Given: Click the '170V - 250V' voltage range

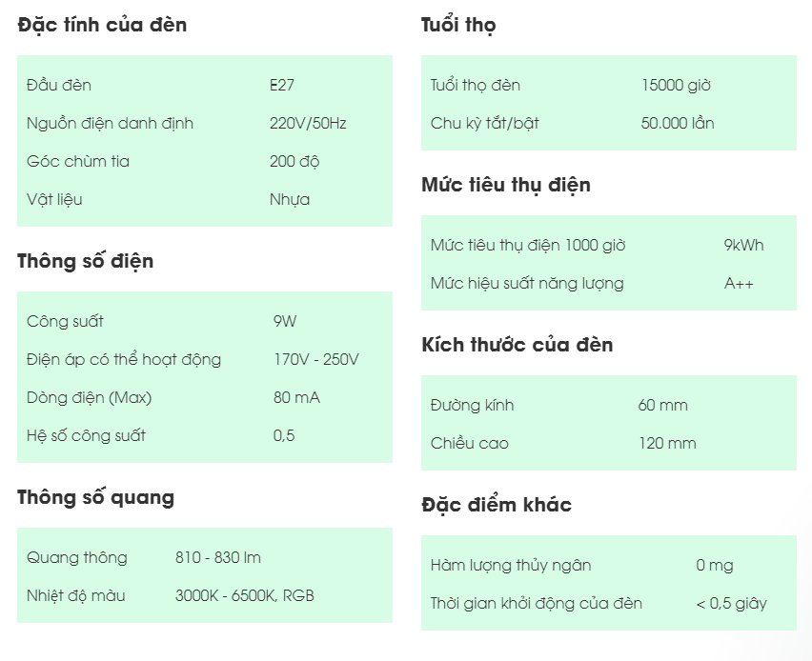Looking at the screenshot, I should coord(316,359).
